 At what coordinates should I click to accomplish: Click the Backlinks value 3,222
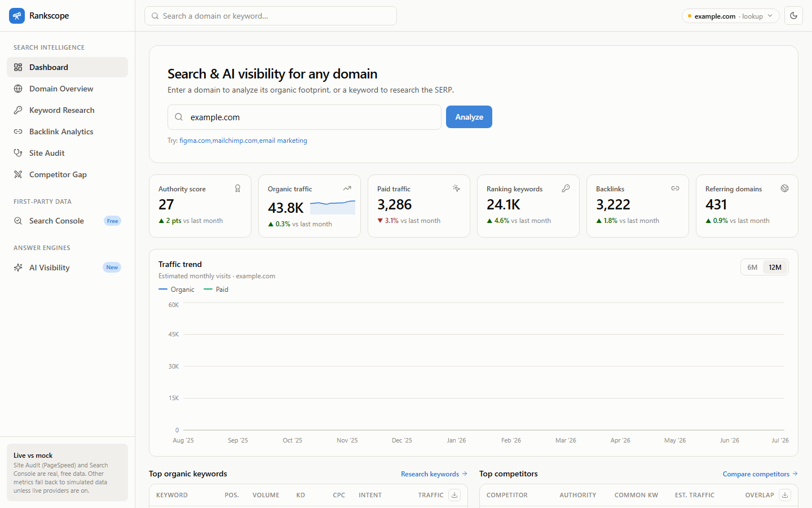[613, 204]
